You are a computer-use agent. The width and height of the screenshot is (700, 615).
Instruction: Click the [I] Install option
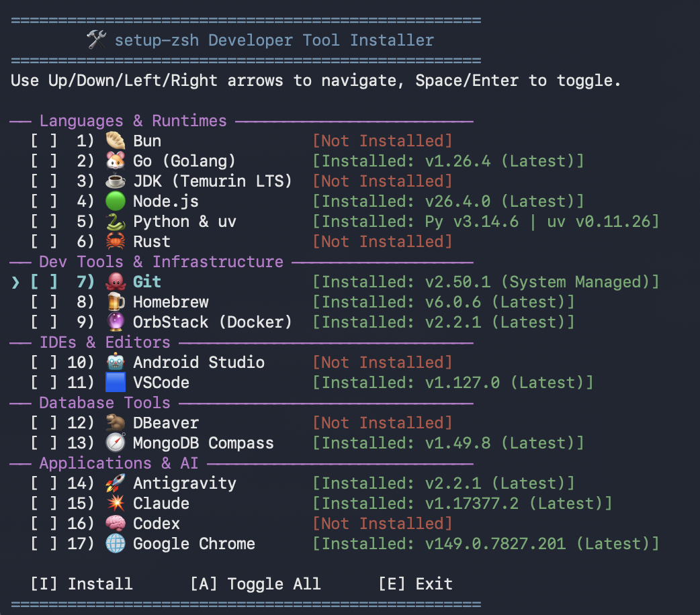(x=82, y=583)
